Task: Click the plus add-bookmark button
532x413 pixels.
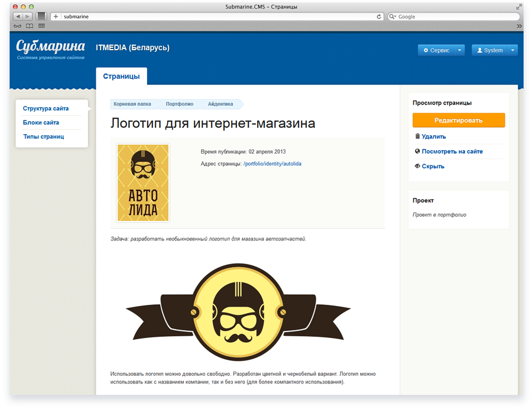Action: [56, 17]
